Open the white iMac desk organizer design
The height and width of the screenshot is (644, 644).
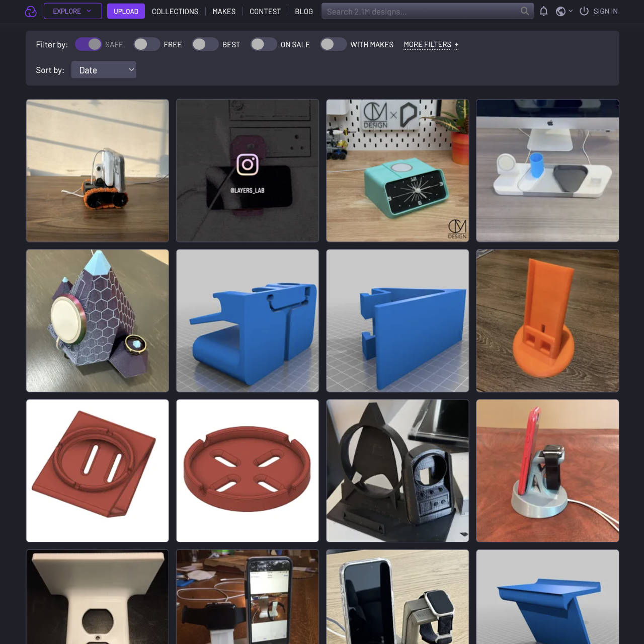click(547, 171)
